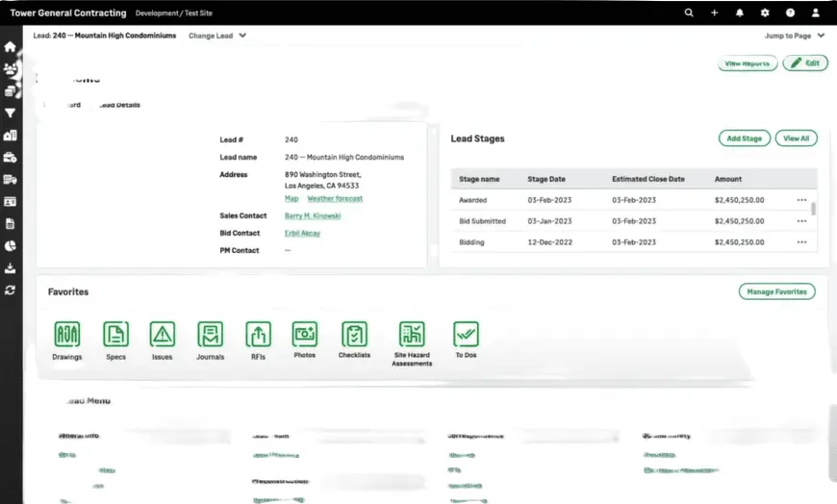Open search with the magnifier icon

[689, 13]
